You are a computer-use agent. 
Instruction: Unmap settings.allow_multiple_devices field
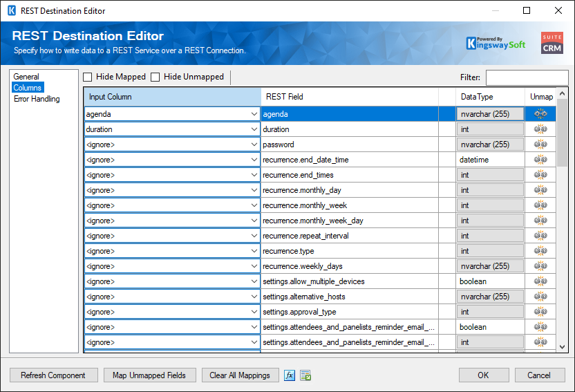coord(540,281)
